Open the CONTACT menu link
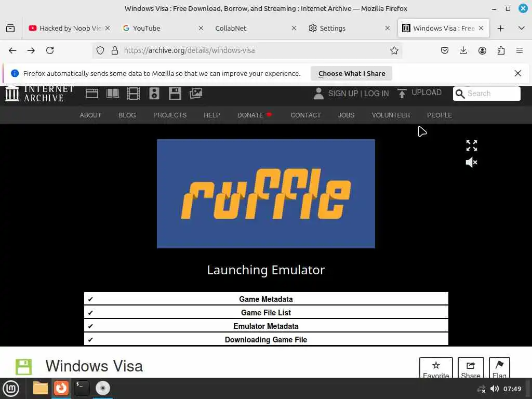Viewport: 532px width, 399px height. [x=305, y=115]
